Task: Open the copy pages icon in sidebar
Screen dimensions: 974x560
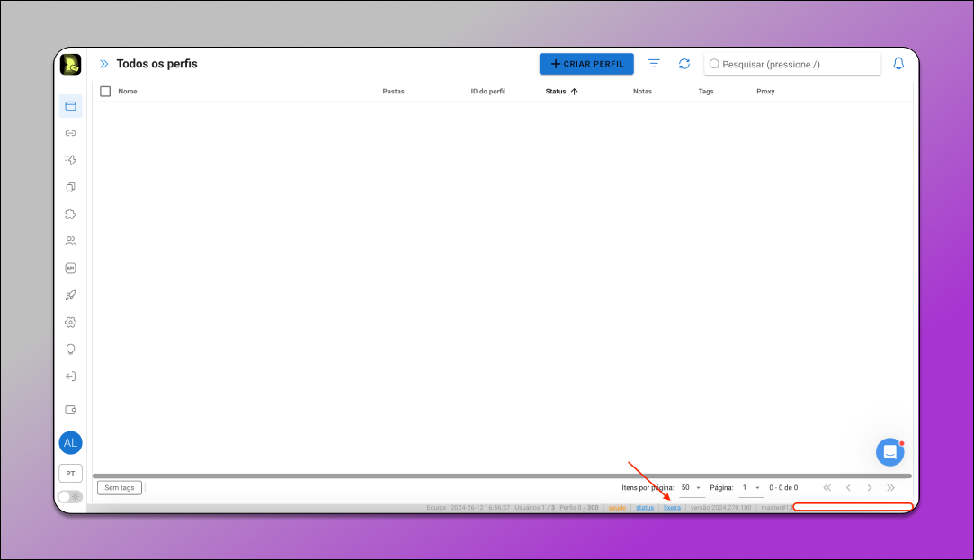Action: [70, 187]
